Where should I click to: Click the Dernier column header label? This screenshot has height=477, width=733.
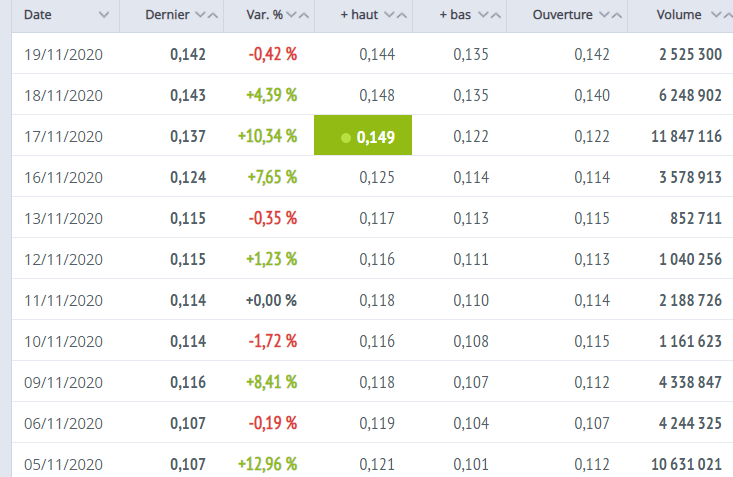pyautogui.click(x=167, y=15)
